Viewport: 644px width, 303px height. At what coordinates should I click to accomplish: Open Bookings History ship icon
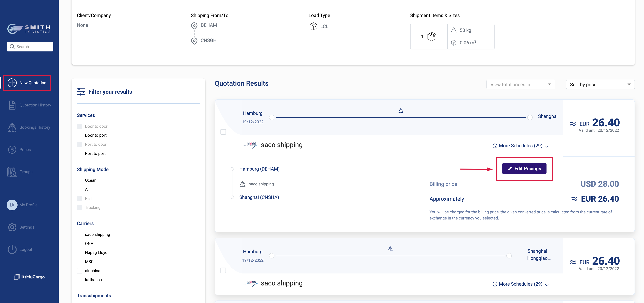pos(12,127)
